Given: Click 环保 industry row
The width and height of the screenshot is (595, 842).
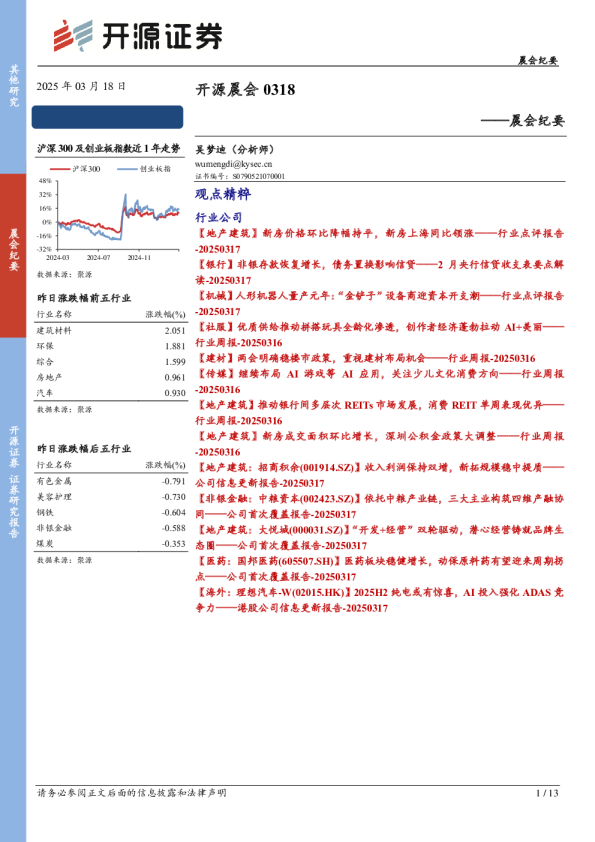Looking at the screenshot, I should click(111, 346).
